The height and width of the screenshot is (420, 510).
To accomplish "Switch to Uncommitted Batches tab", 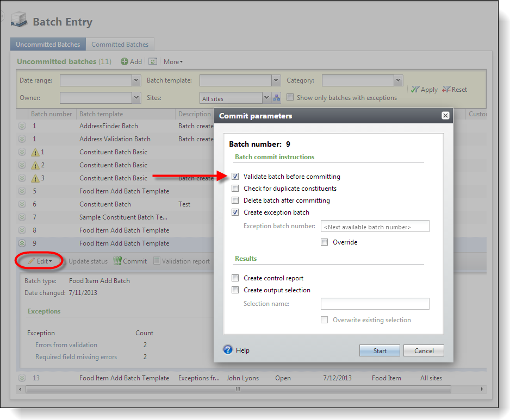I will (48, 44).
